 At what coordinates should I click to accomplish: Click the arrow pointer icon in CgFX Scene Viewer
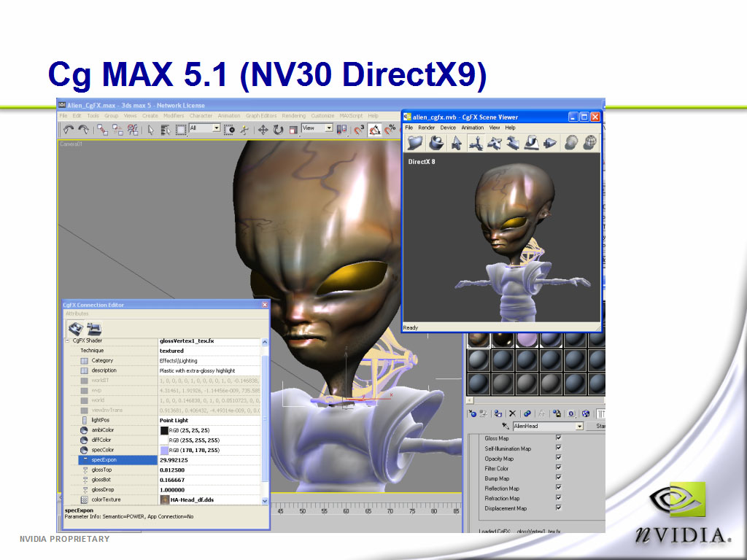457,143
